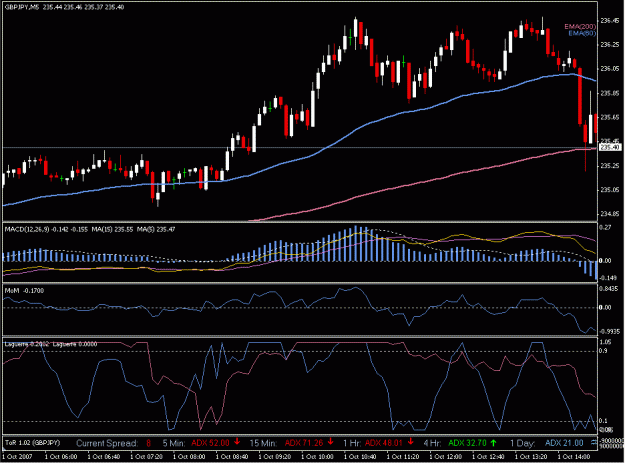Click the current price tag 235.40 on axis
Image resolution: width=625 pixels, height=463 pixels.
pyautogui.click(x=610, y=147)
